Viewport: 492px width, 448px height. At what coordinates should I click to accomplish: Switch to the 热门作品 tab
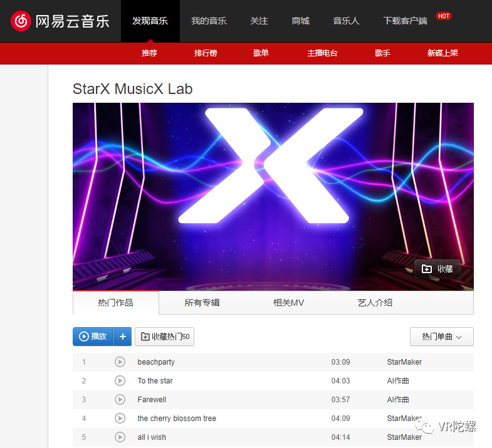[x=116, y=303]
